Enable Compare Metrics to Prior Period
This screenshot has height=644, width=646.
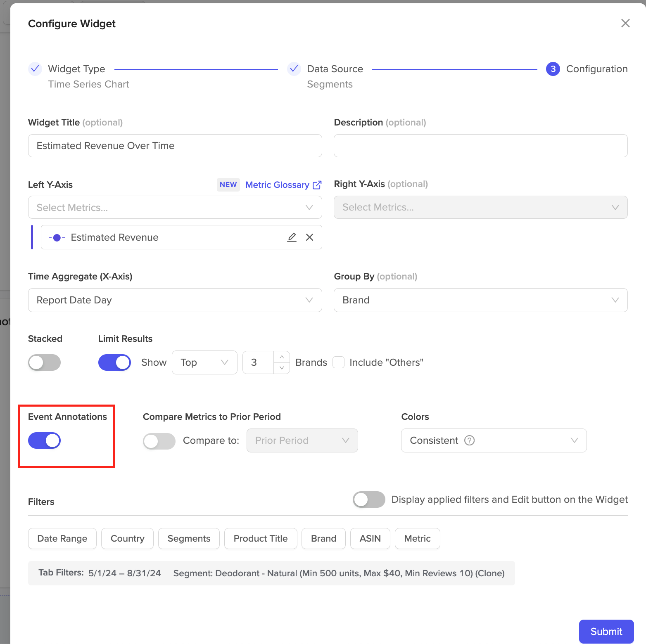pyautogui.click(x=159, y=441)
